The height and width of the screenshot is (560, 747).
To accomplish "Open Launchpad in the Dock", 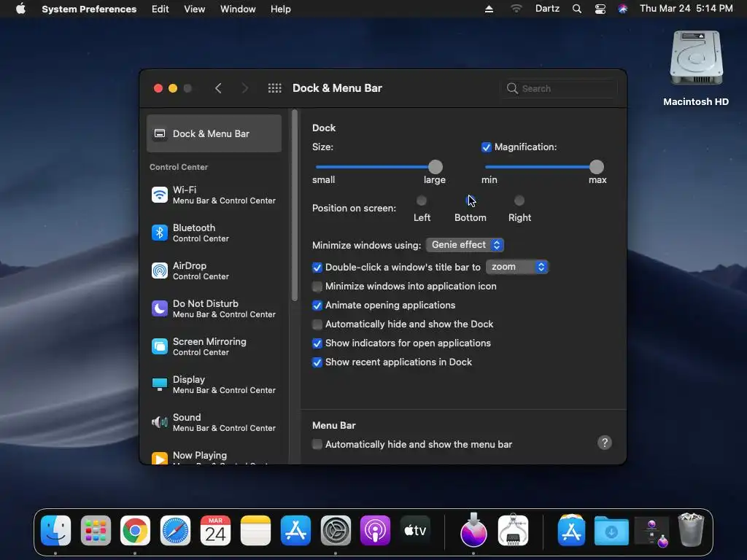I will [96, 531].
